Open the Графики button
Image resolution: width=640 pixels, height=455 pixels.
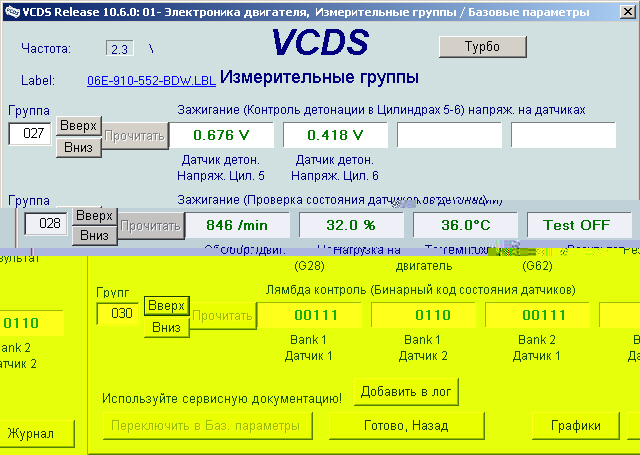tap(576, 426)
